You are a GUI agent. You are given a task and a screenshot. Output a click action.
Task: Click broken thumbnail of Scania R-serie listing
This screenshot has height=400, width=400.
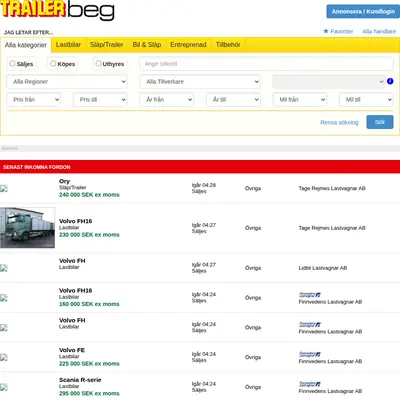coord(4,387)
